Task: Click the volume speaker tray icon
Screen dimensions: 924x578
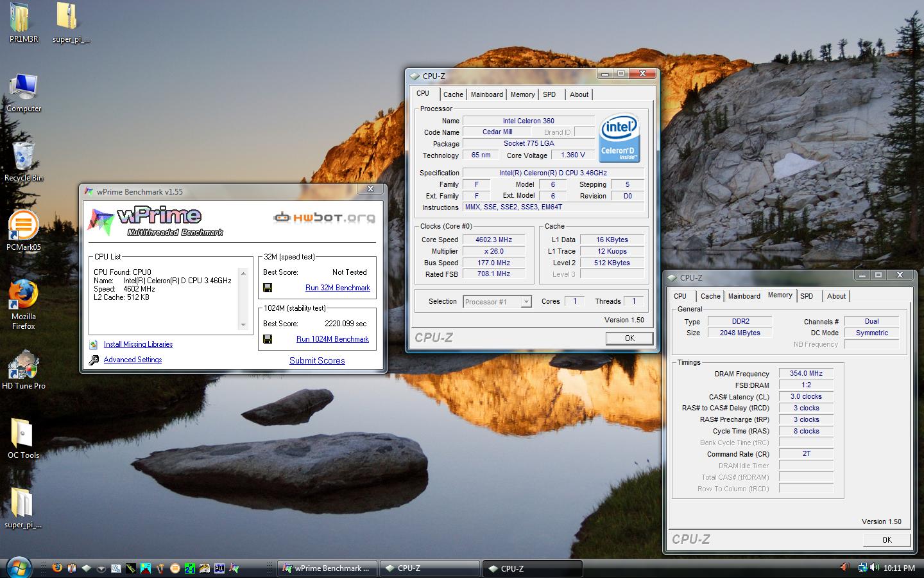Action: [875, 568]
